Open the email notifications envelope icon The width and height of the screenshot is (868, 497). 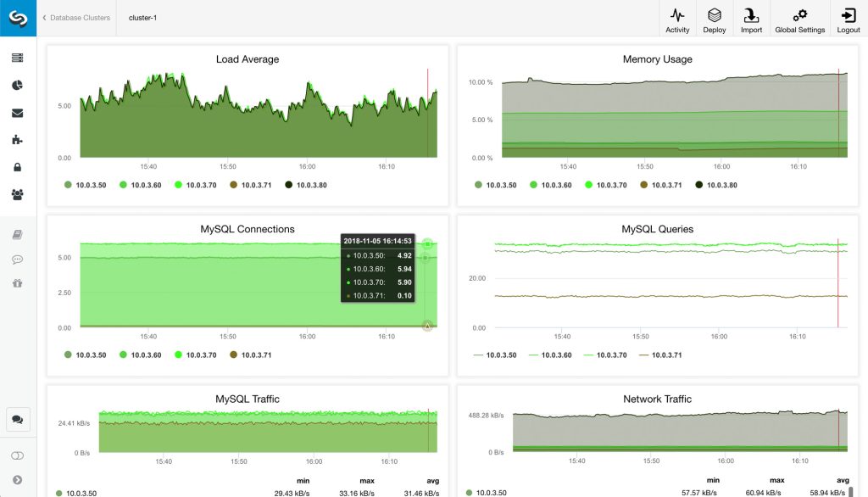19,111
